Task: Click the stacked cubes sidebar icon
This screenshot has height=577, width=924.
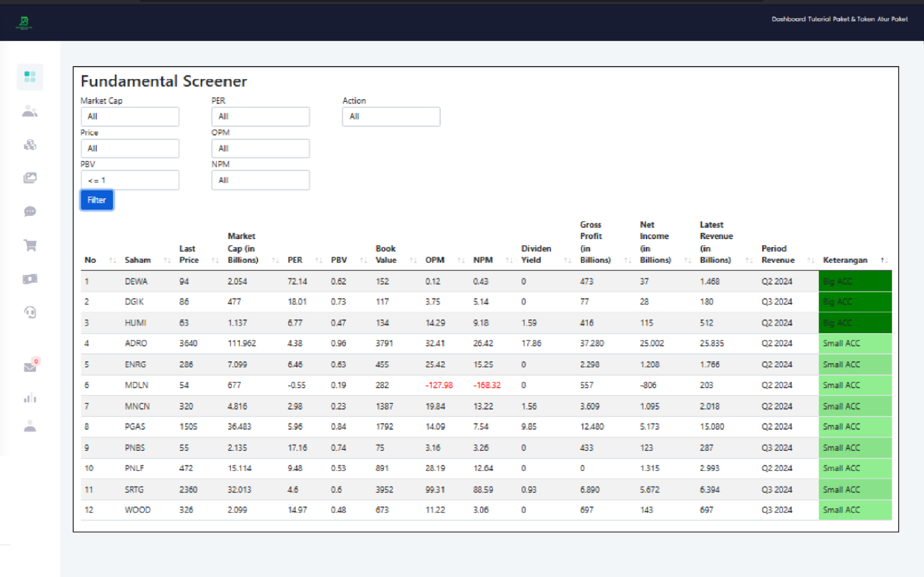Action: (30, 145)
